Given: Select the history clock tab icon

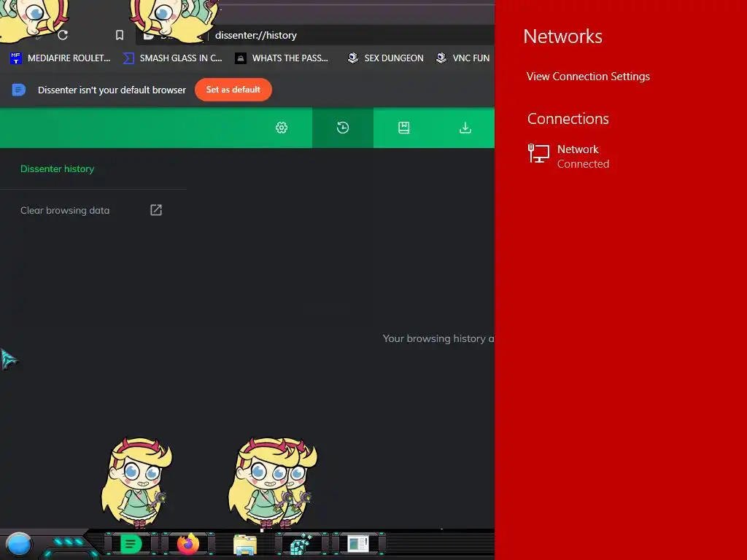Looking at the screenshot, I should [343, 128].
